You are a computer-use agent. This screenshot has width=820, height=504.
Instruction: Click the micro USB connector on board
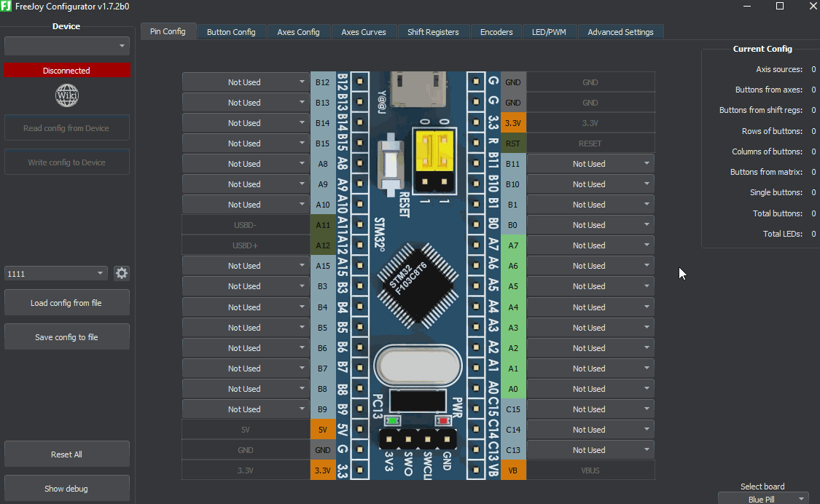point(418,86)
